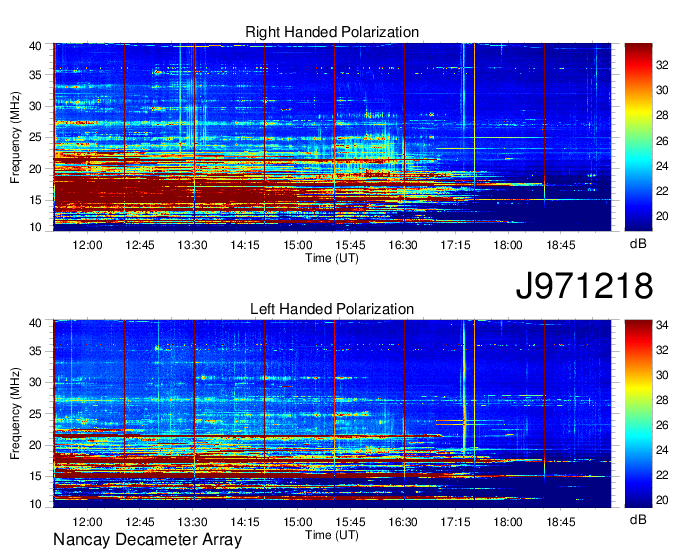Click 13:30 tick on Left Handed time axis
680x552 pixels.
click(192, 522)
